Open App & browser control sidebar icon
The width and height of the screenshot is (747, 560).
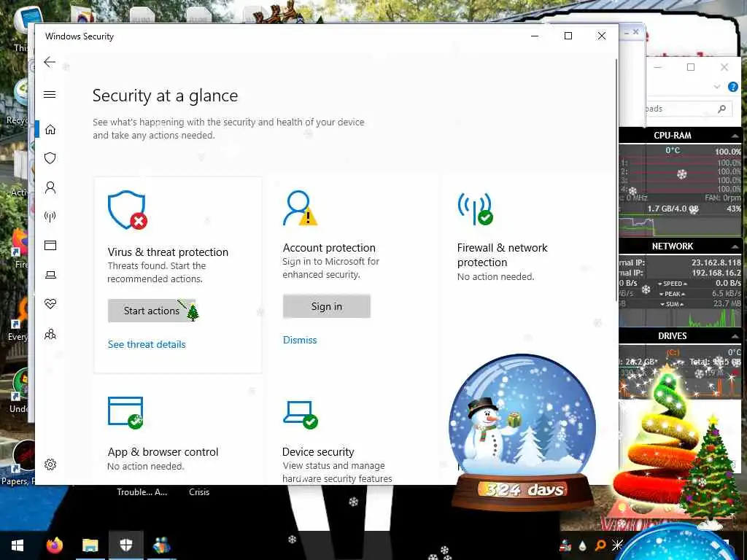click(x=50, y=245)
